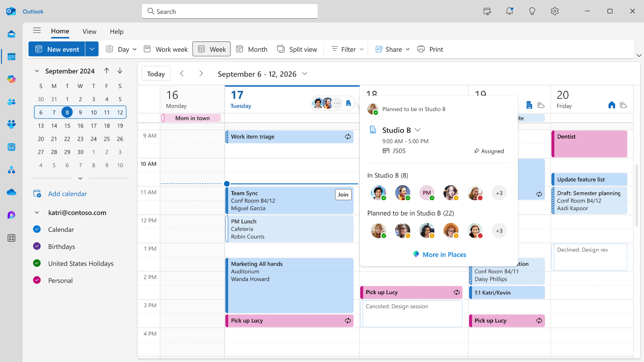
Task: Click the Add calendar icon
Action: tap(37, 194)
